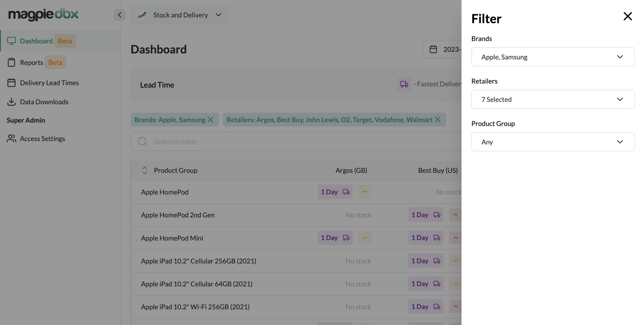This screenshot has width=644, height=325.
Task: Select the Apple HomePod 2nd Gen row label
Action: tap(178, 215)
